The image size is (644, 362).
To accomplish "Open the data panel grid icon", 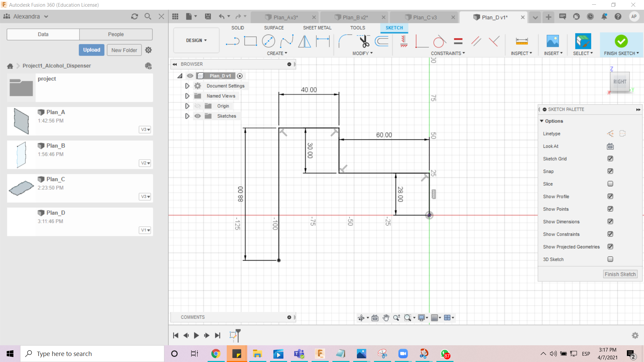I will (x=175, y=16).
